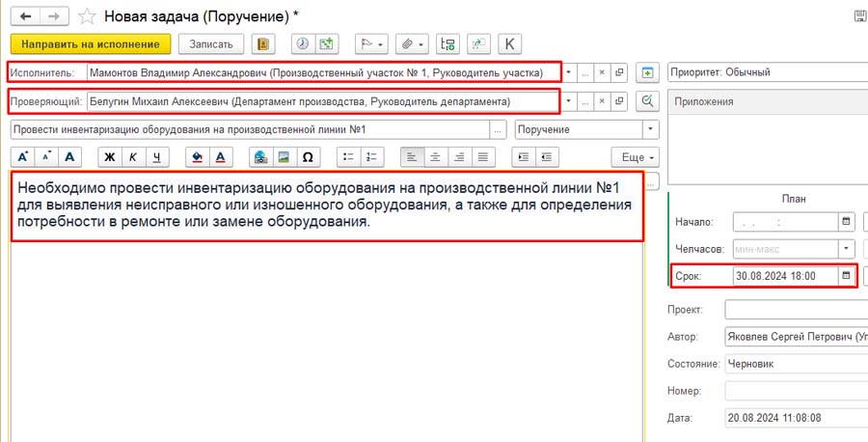Click add performer plus icon beside Исполнитель
Viewport: 868px width, 442px height.
pos(647,72)
